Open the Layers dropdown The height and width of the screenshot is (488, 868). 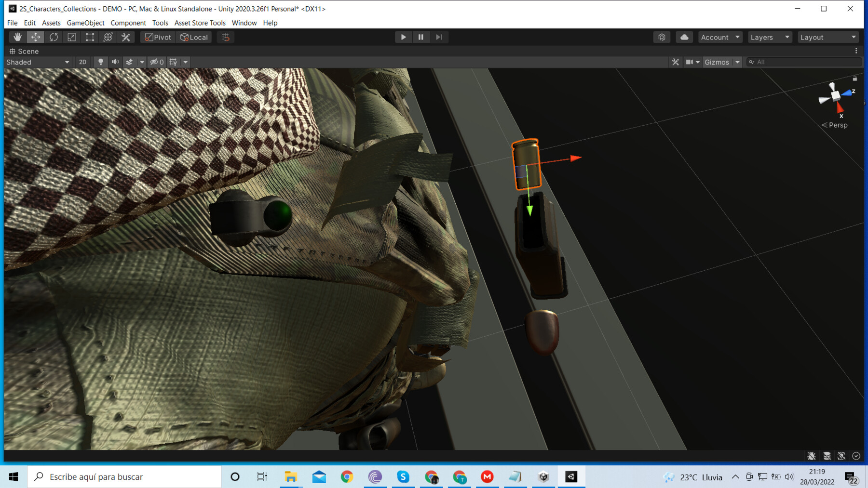pos(770,37)
